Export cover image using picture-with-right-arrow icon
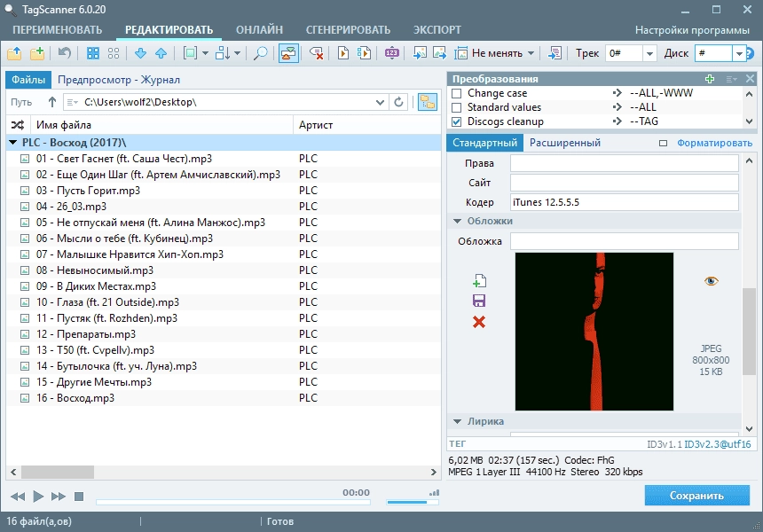 [439, 53]
